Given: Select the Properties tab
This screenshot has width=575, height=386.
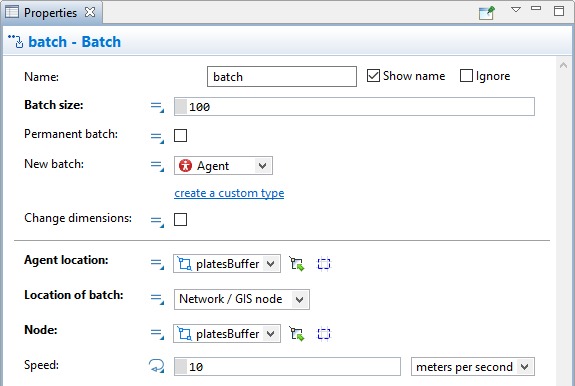Looking at the screenshot, I should [51, 13].
